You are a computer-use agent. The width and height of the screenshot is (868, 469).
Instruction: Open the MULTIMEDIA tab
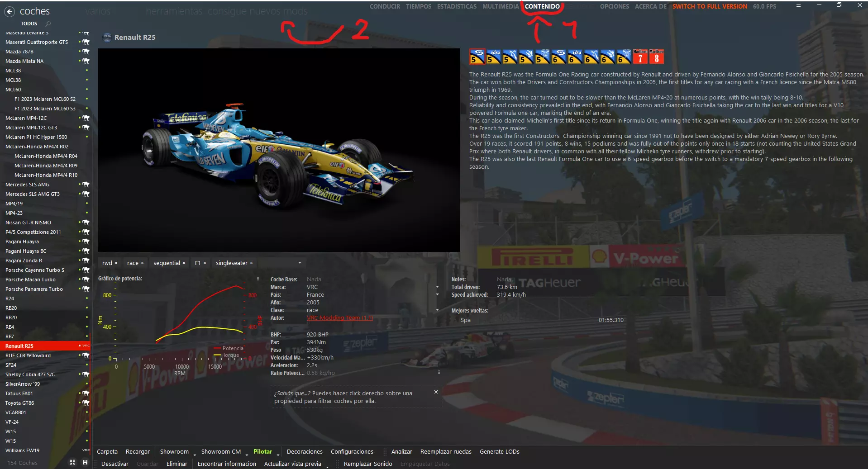tap(501, 6)
